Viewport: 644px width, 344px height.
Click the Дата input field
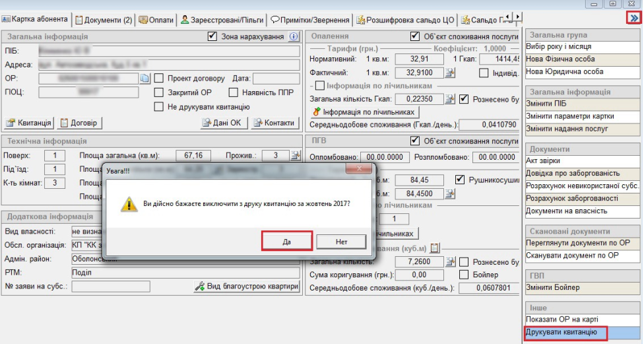276,79
